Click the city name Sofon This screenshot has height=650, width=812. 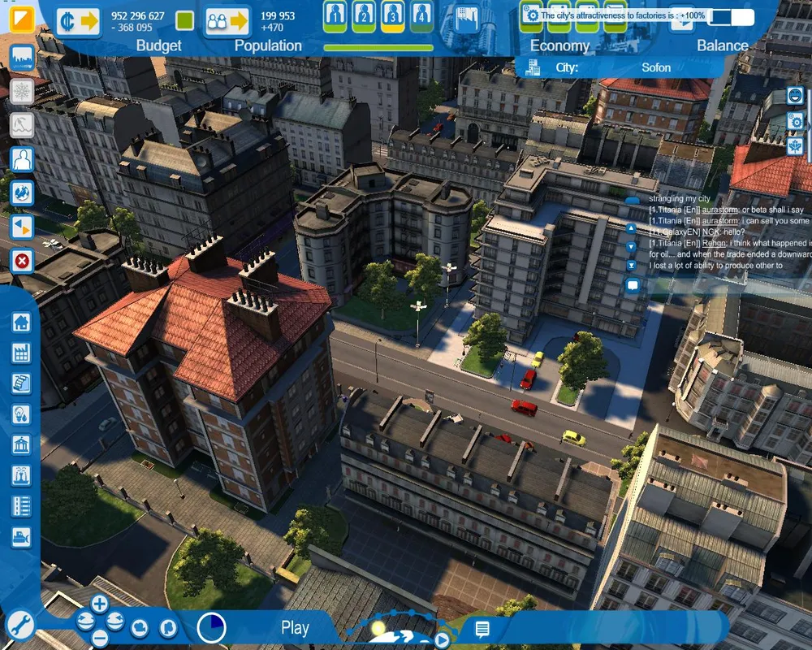point(656,67)
